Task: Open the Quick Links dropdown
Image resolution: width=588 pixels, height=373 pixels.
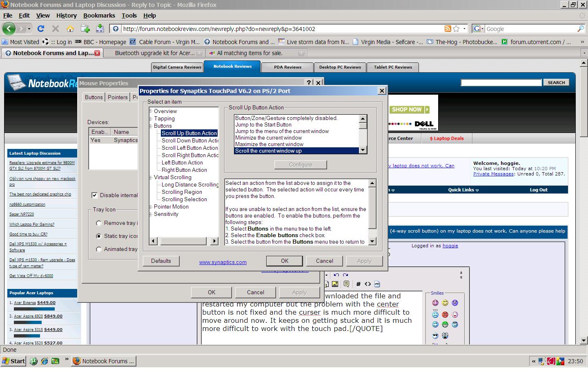Action: pos(463,190)
